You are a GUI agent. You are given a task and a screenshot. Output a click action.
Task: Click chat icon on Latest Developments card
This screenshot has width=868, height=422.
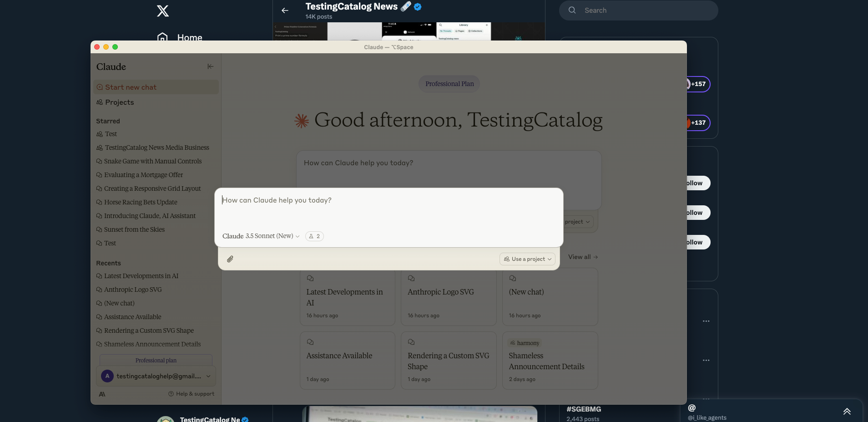(310, 278)
